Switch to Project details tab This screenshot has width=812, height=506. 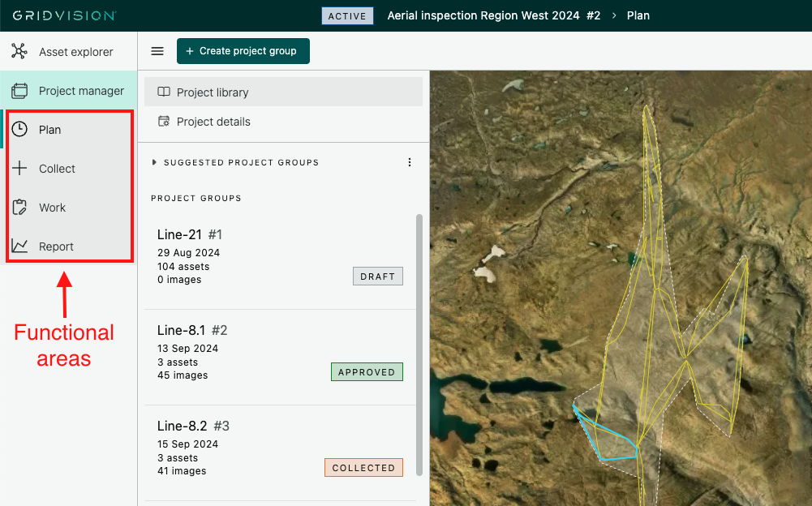(213, 122)
